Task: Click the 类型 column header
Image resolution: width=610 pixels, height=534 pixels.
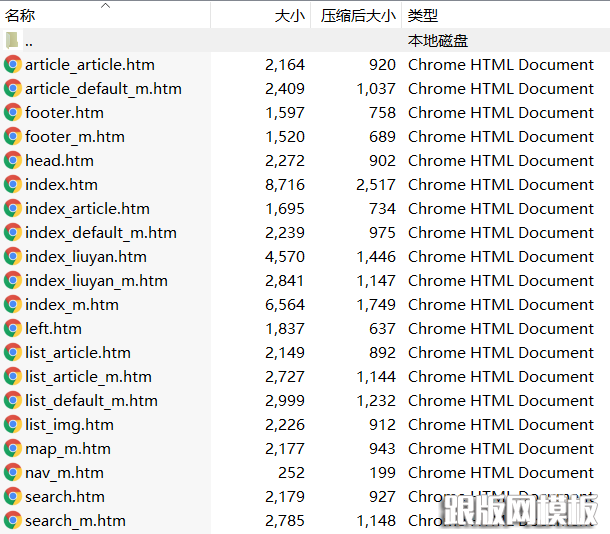Action: coord(423,16)
